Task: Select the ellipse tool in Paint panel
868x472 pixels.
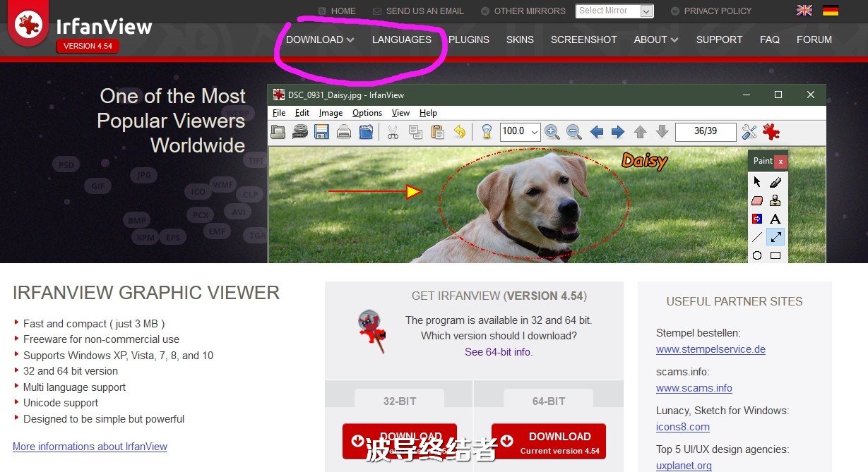Action: pos(757,255)
